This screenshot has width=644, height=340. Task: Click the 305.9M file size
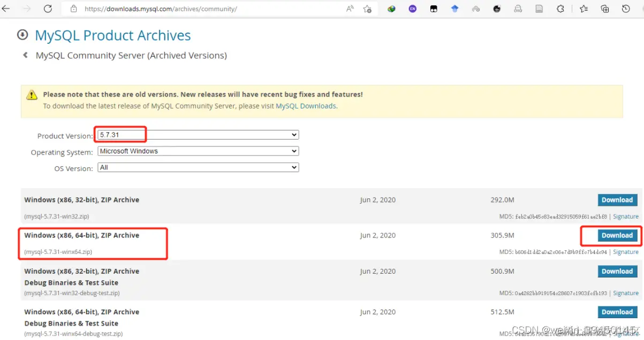tap(502, 235)
